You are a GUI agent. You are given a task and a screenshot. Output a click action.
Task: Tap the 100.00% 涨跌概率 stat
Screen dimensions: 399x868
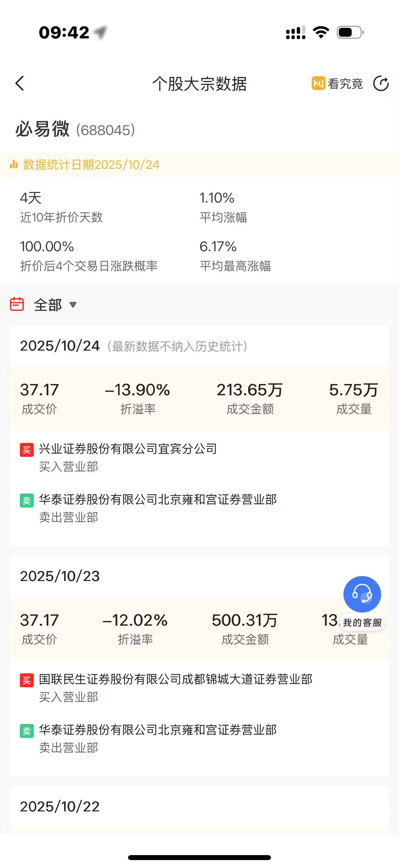pyautogui.click(x=89, y=256)
